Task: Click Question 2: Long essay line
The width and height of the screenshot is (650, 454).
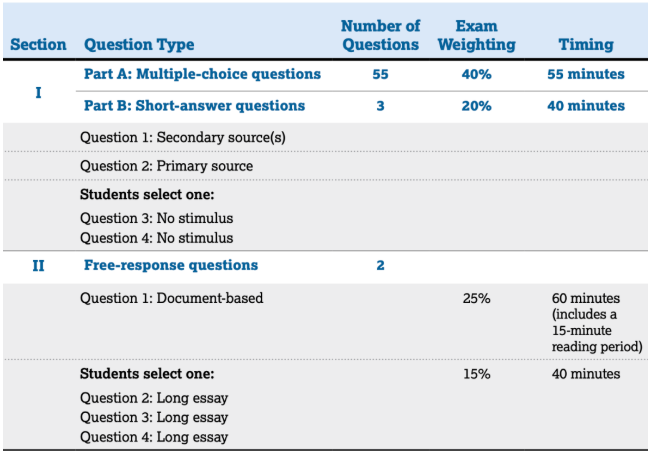Action: pos(154,398)
